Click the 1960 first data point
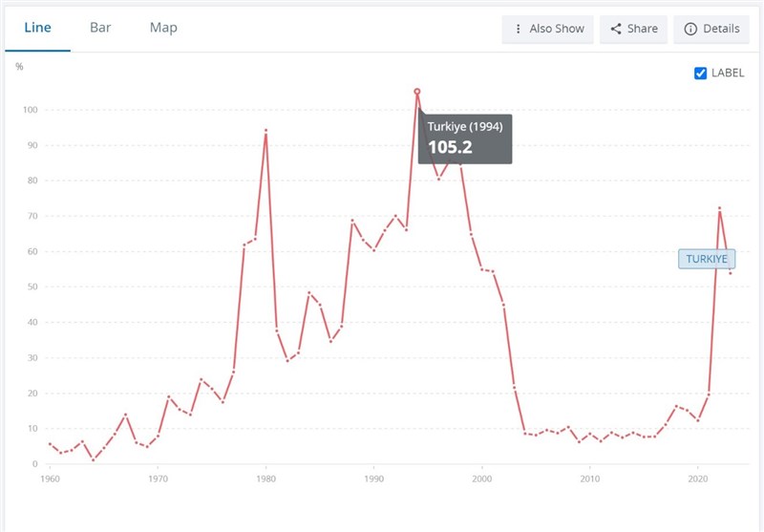764x532 pixels. tap(50, 444)
